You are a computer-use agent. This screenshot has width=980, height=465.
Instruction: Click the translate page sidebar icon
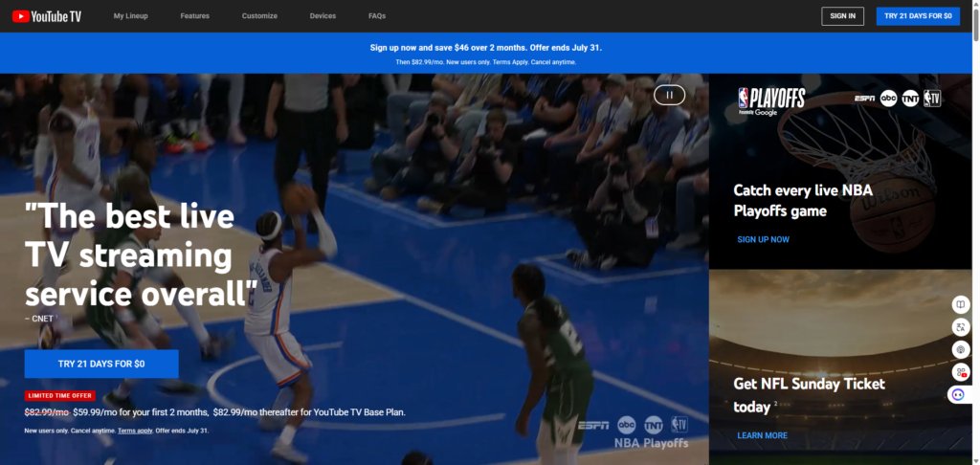(959, 327)
